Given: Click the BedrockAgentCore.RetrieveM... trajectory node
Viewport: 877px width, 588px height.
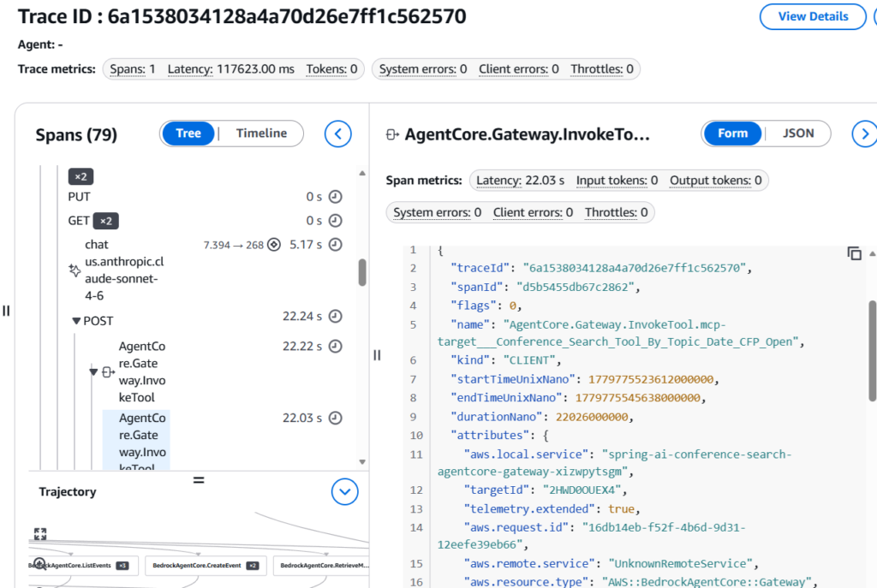Looking at the screenshot, I should click(x=322, y=566).
